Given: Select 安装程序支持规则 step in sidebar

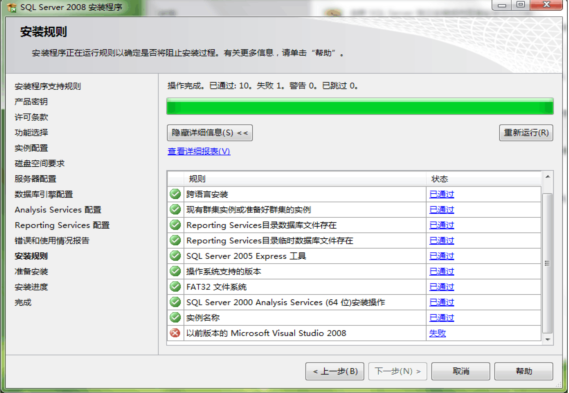Looking at the screenshot, I should point(48,86).
